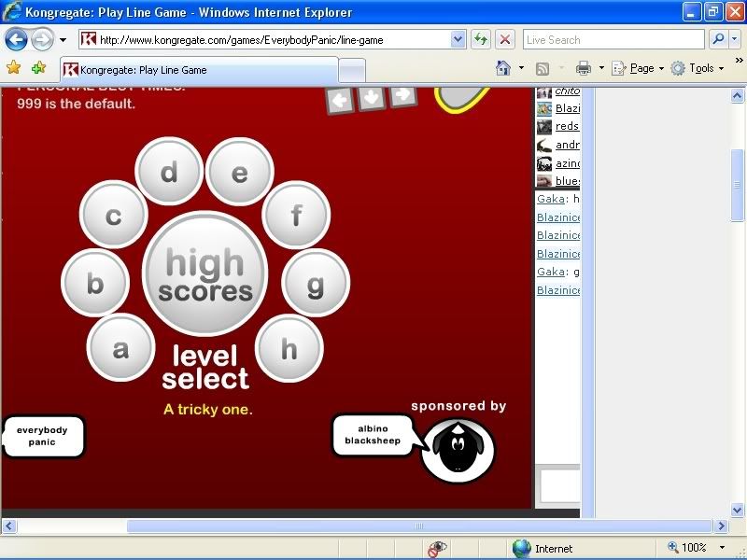The width and height of the screenshot is (747, 560).
Task: Open the reds user link
Action: pyautogui.click(x=567, y=126)
